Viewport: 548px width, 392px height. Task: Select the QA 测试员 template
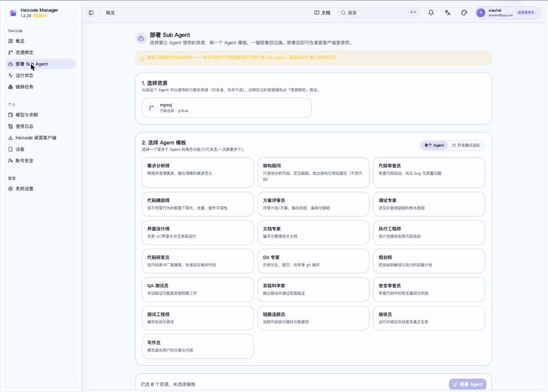[x=198, y=289]
